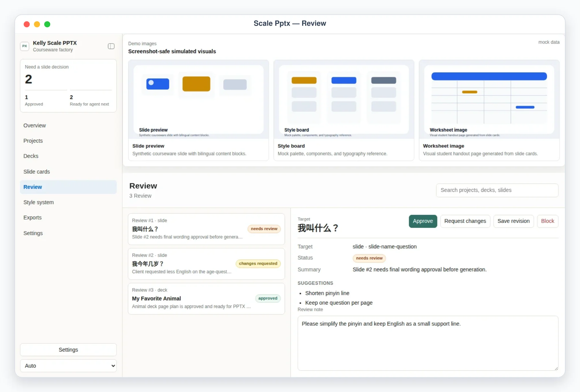
Task: Toggle the sidebar collapse icon
Action: (x=111, y=46)
